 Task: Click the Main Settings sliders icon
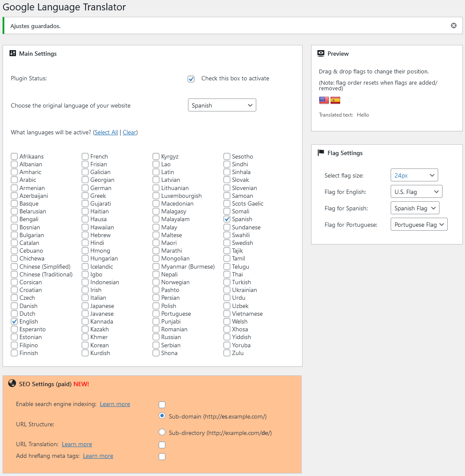click(x=13, y=54)
